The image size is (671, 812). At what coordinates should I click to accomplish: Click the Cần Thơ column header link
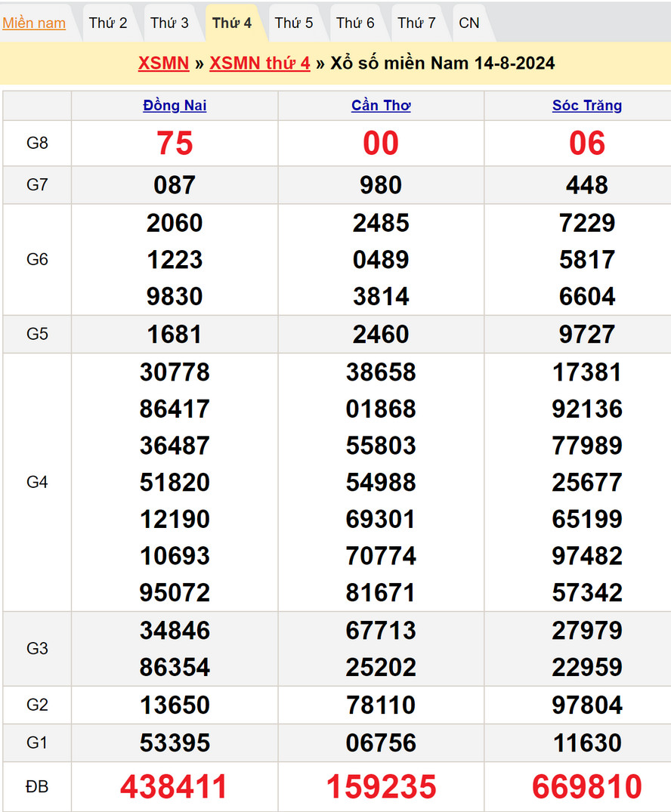(x=381, y=106)
